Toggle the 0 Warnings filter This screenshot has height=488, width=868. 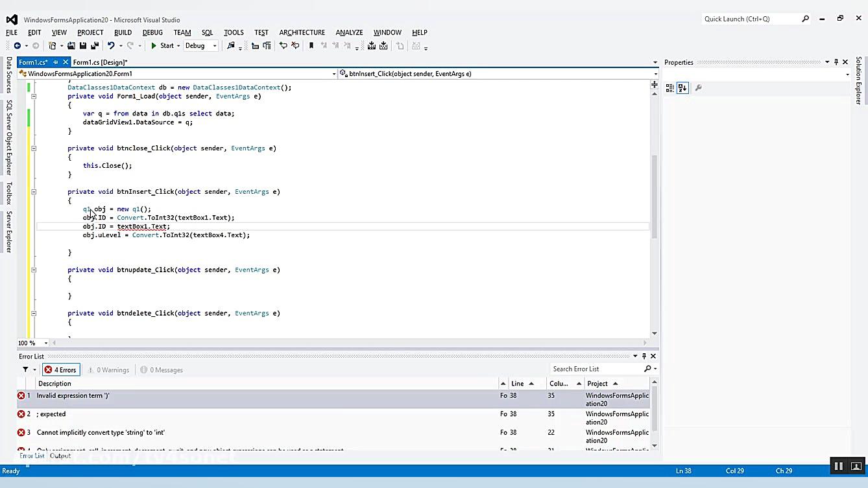tap(108, 370)
